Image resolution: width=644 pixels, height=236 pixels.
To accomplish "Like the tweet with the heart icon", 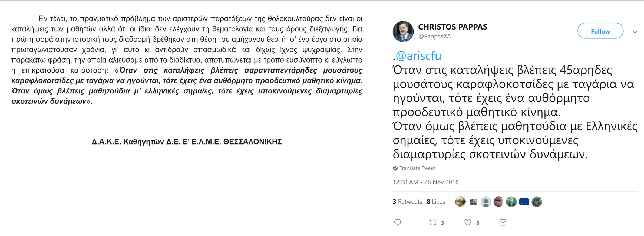I will 468,222.
